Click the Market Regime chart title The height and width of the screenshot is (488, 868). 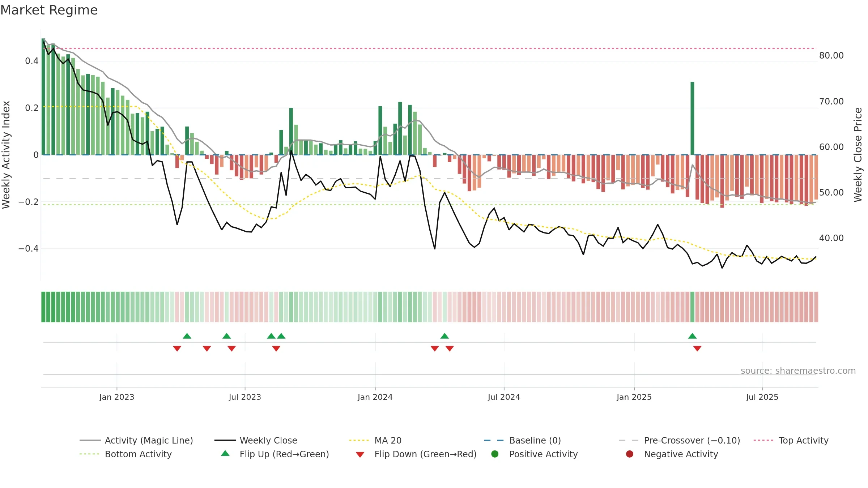click(x=49, y=10)
